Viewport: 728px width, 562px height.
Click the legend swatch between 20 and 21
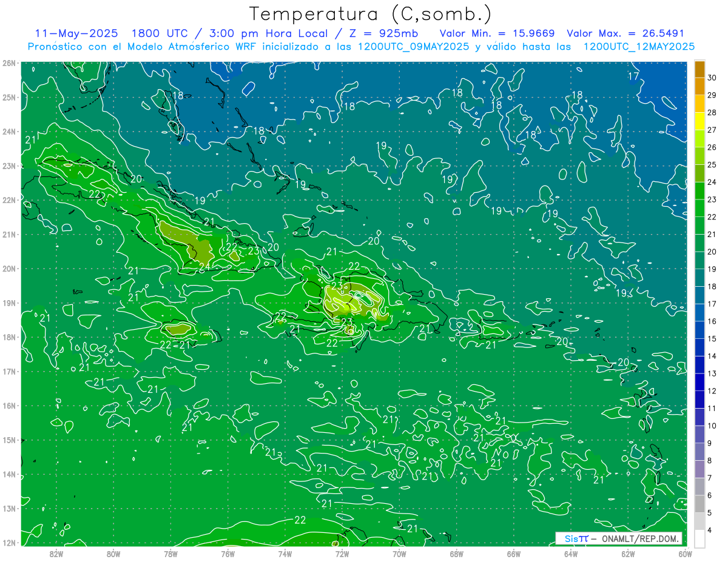(x=699, y=243)
